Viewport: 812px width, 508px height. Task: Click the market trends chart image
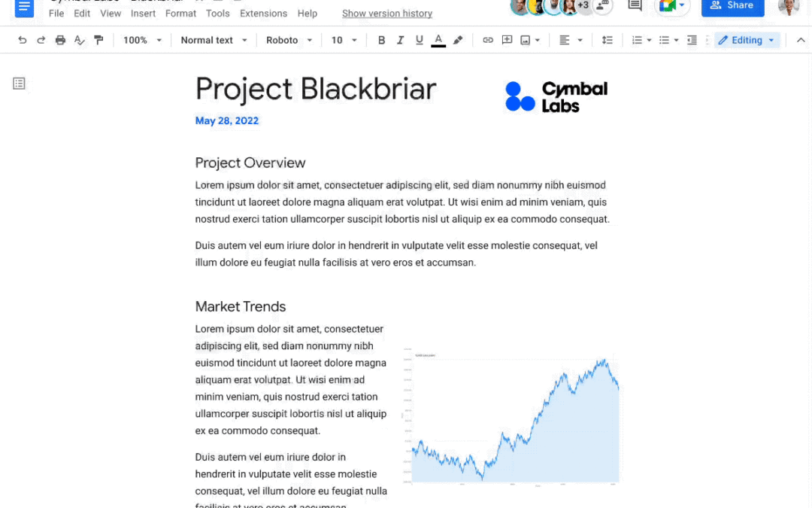click(511, 417)
